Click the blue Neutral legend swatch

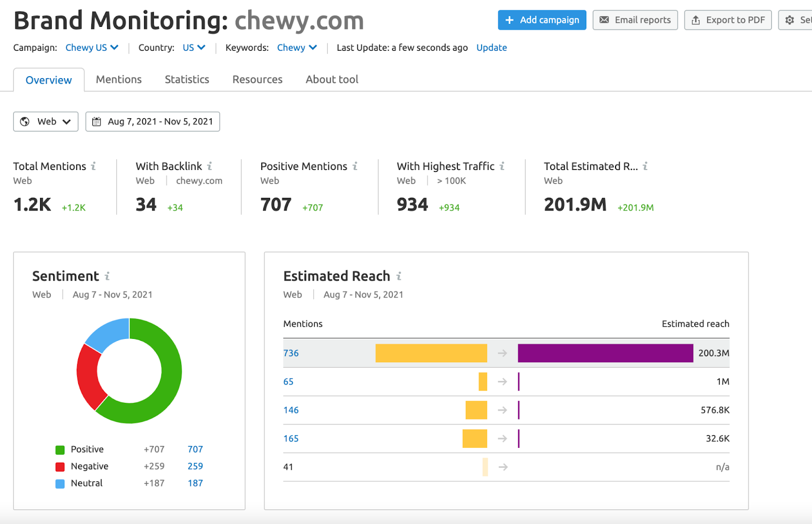[60, 484]
